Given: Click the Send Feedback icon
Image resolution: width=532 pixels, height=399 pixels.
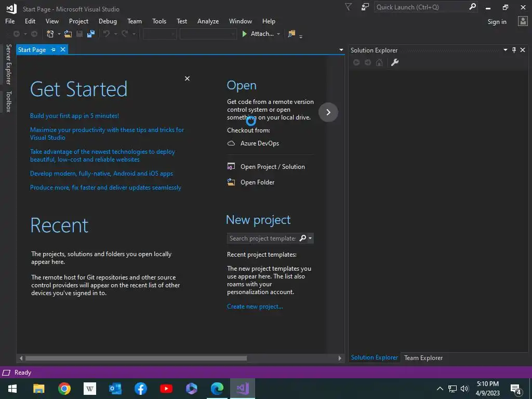Looking at the screenshot, I should click(365, 7).
